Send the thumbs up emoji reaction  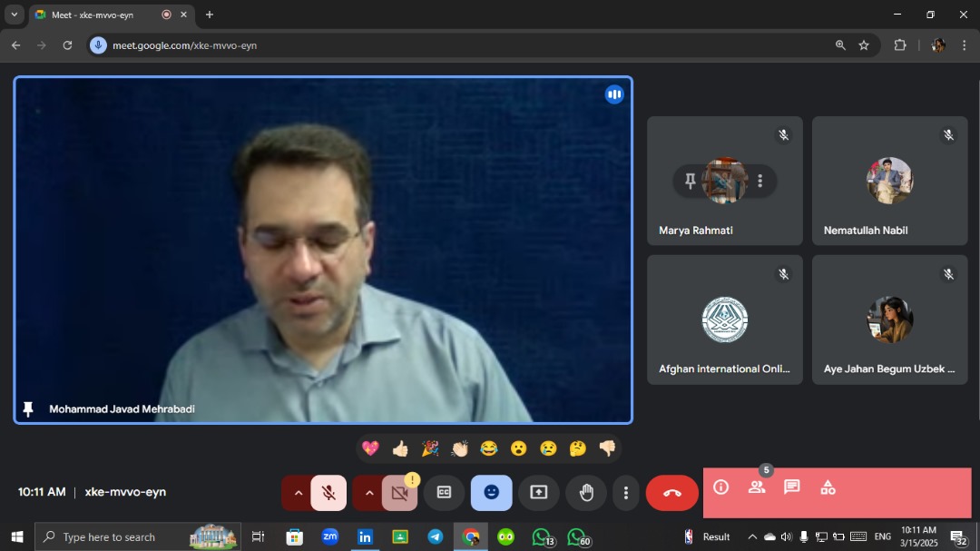(400, 448)
